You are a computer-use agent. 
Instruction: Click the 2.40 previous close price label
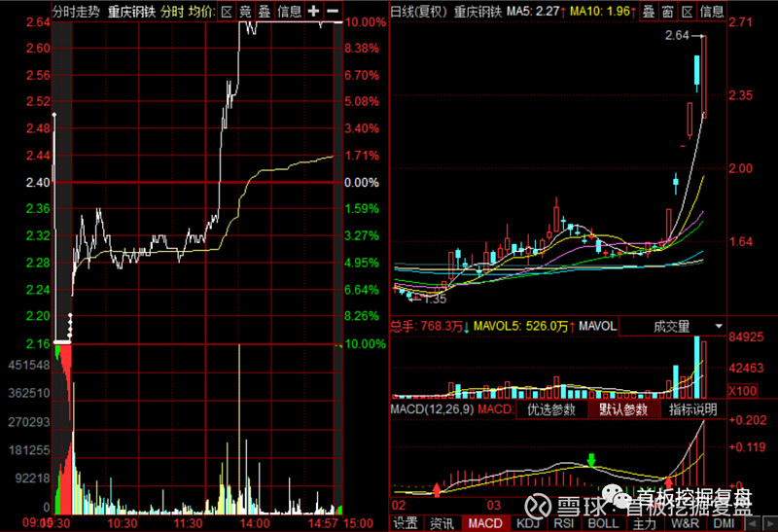click(x=38, y=183)
